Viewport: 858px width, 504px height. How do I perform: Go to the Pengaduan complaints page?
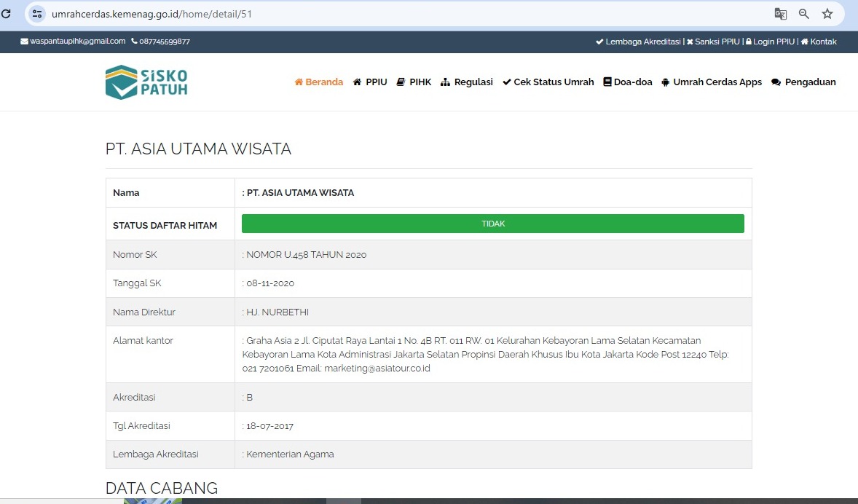pos(803,82)
